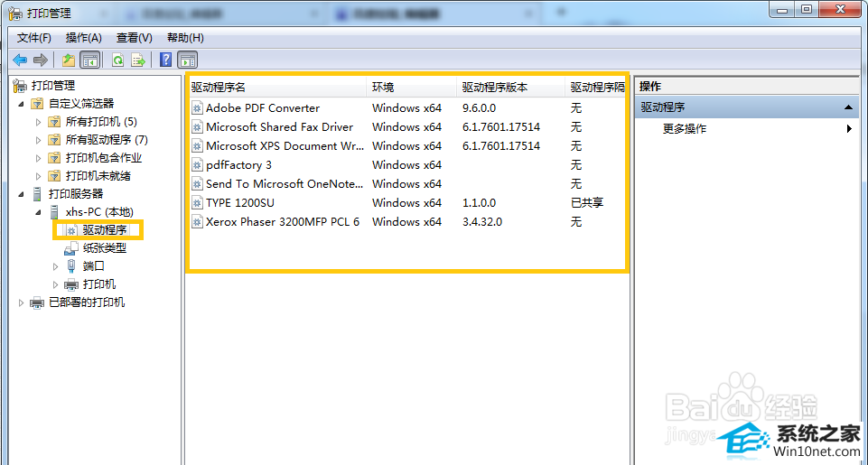Viewport: 868px width, 465px height.
Task: Select the pdfFactory 3 row name
Action: pos(238,165)
